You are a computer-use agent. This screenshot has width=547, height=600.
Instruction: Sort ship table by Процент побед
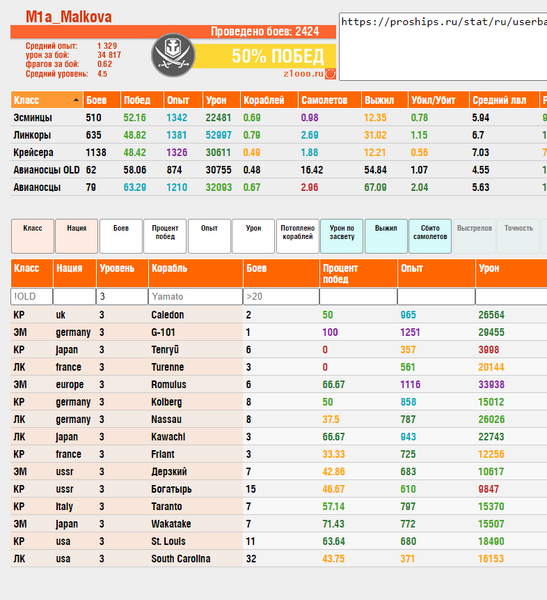click(x=358, y=273)
